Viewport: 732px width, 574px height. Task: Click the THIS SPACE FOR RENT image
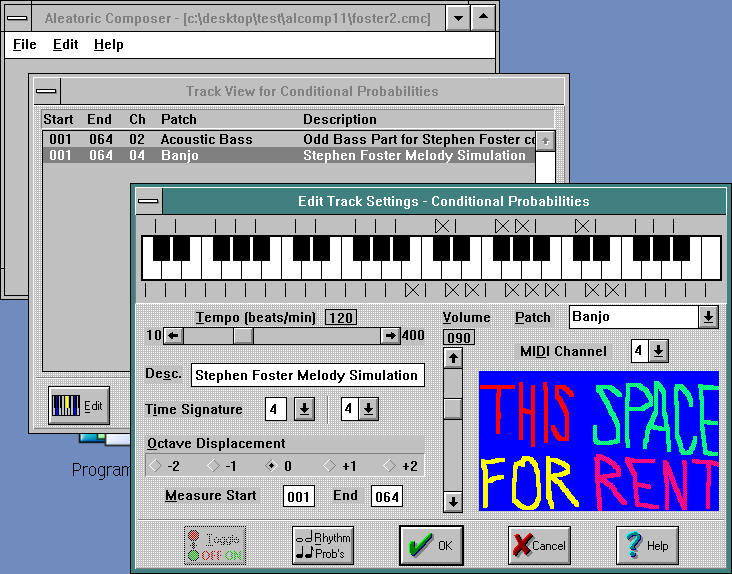pos(598,440)
